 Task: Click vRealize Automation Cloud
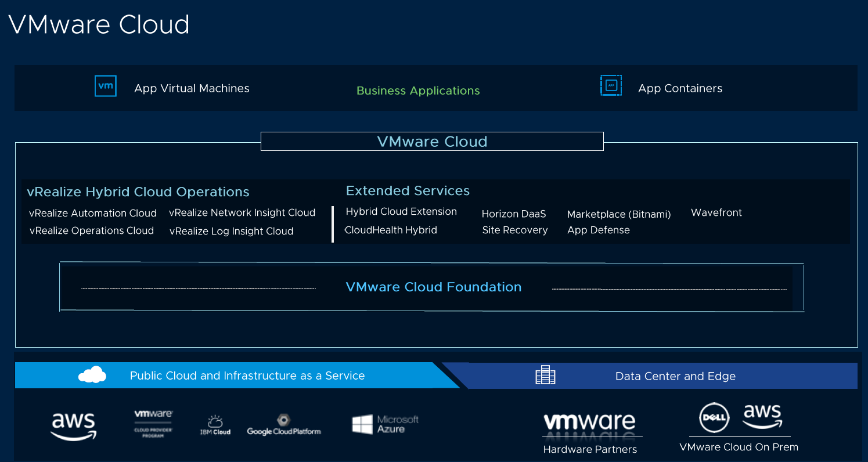pos(93,214)
